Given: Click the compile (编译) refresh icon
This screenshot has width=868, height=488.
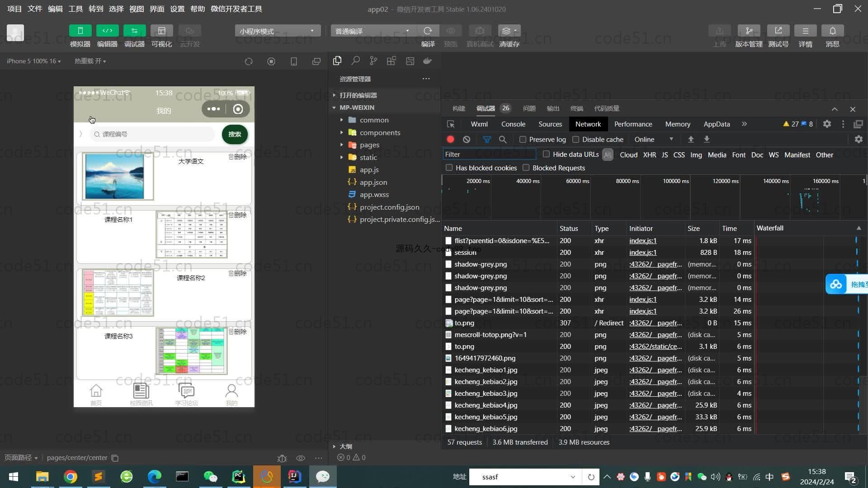Looking at the screenshot, I should [x=428, y=31].
